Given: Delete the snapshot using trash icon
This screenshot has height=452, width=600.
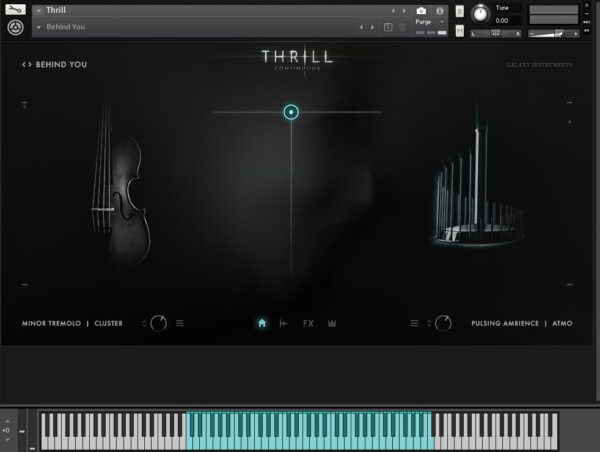Looking at the screenshot, I should pos(402,27).
